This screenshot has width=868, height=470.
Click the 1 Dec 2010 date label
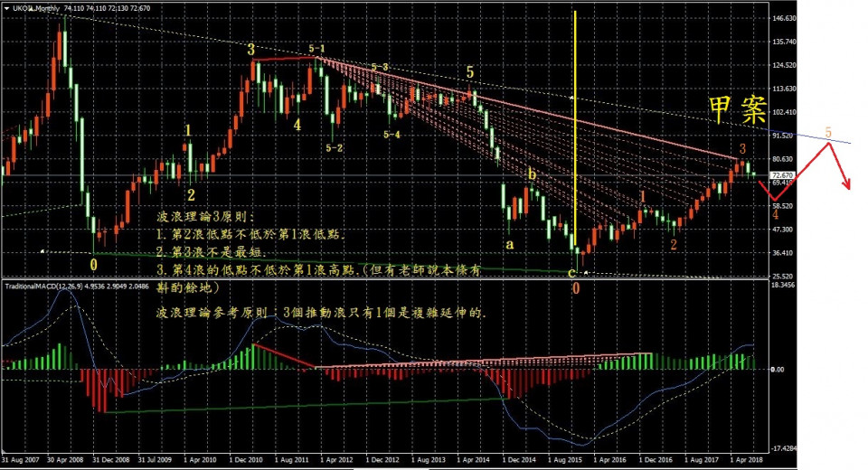coord(246,460)
